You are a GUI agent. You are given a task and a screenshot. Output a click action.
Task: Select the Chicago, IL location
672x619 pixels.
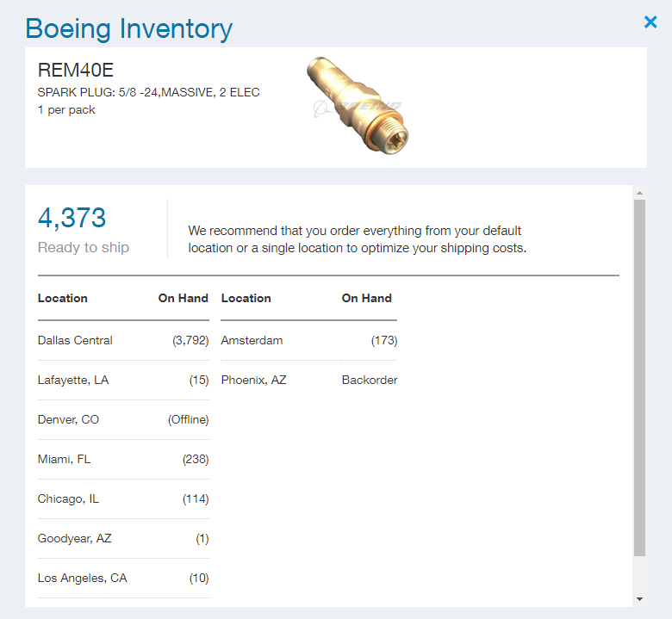(69, 498)
